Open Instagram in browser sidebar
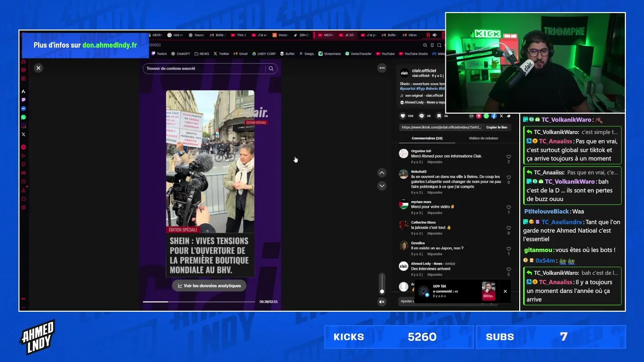644x362 pixels. click(23, 126)
